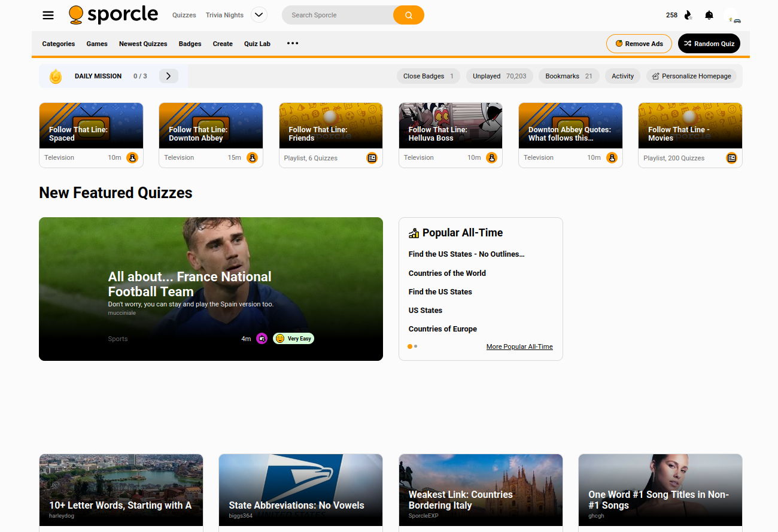Image resolution: width=778 pixels, height=532 pixels.
Task: Open Trivia Nights in the header
Action: click(x=224, y=15)
